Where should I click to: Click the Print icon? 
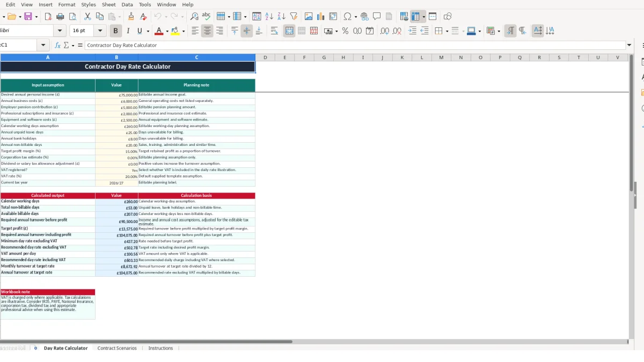tap(60, 17)
